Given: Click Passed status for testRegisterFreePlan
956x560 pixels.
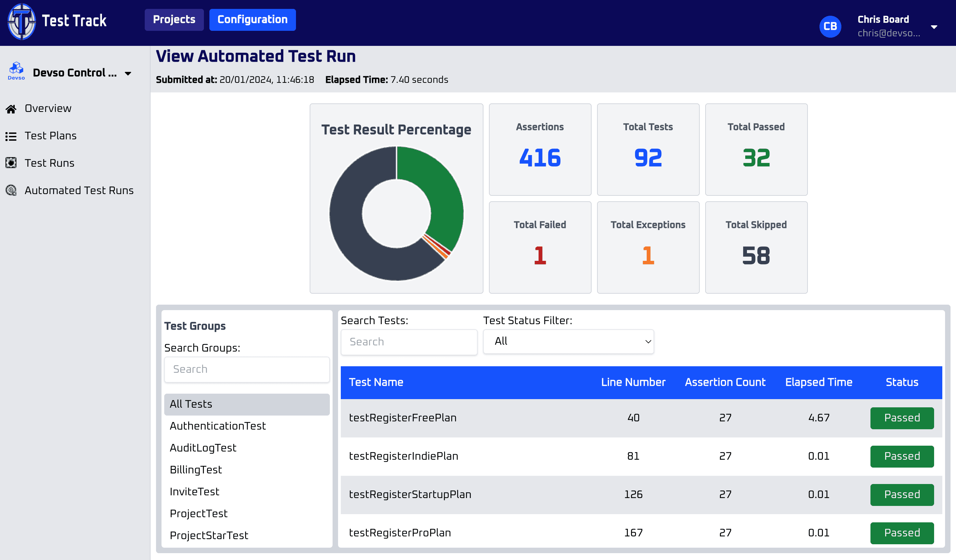Looking at the screenshot, I should point(902,418).
